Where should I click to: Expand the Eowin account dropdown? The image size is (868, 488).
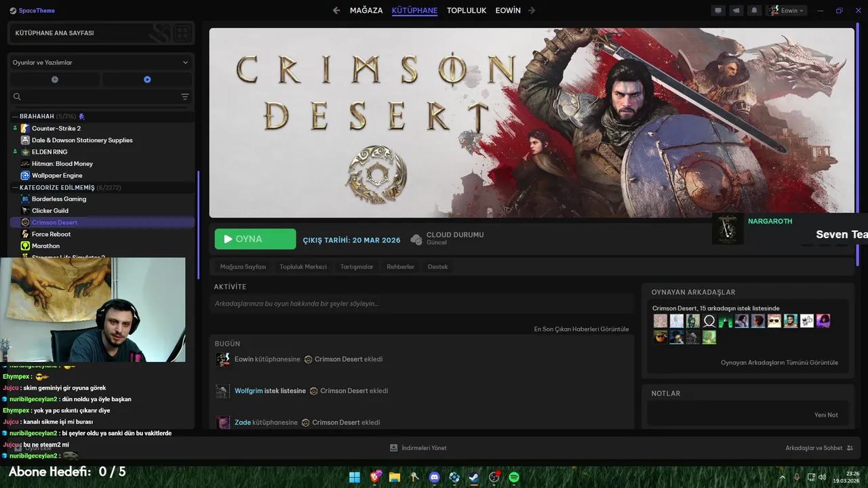787,10
